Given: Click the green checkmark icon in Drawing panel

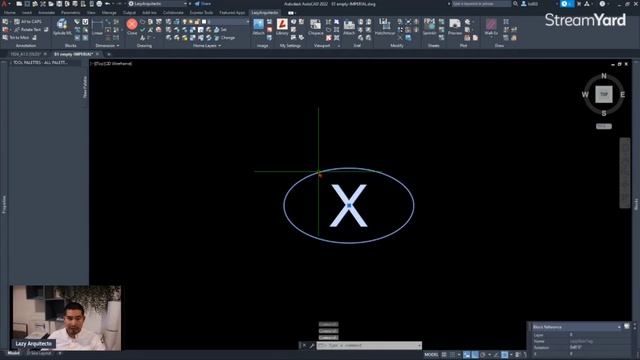Looking at the screenshot, I should click(142, 30).
